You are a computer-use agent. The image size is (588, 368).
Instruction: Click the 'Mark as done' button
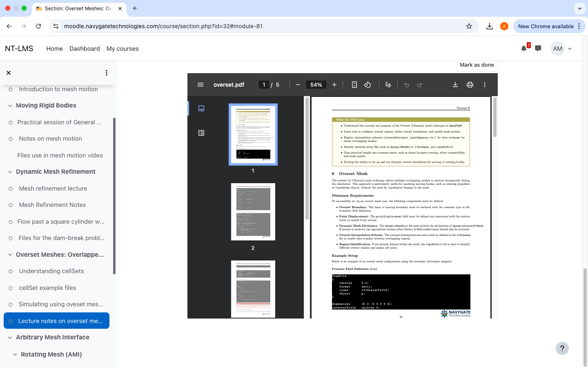(477, 65)
